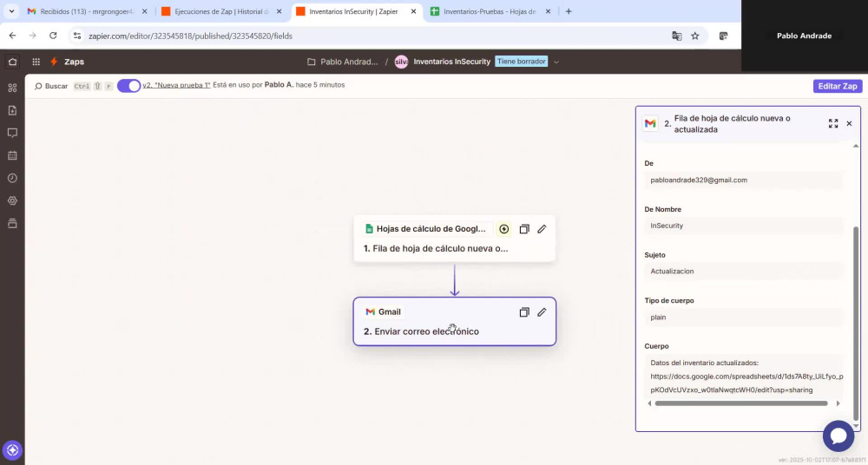Toggle the Zap on/off switch
This screenshot has height=465, width=868.
tap(129, 86)
